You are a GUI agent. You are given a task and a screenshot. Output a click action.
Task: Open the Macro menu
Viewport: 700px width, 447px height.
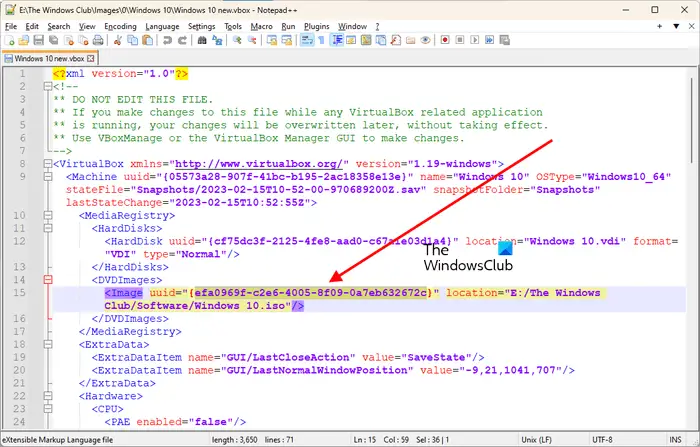[x=261, y=26]
